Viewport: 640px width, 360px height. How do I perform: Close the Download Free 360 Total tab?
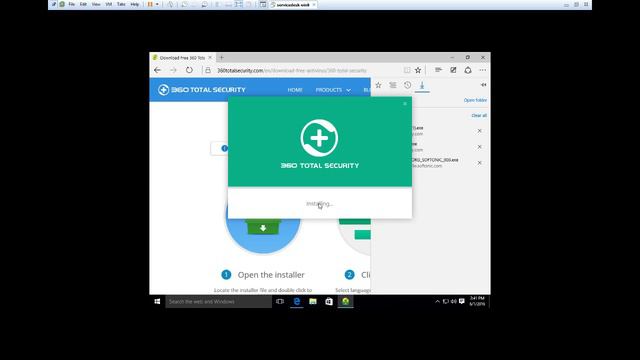coord(210,58)
